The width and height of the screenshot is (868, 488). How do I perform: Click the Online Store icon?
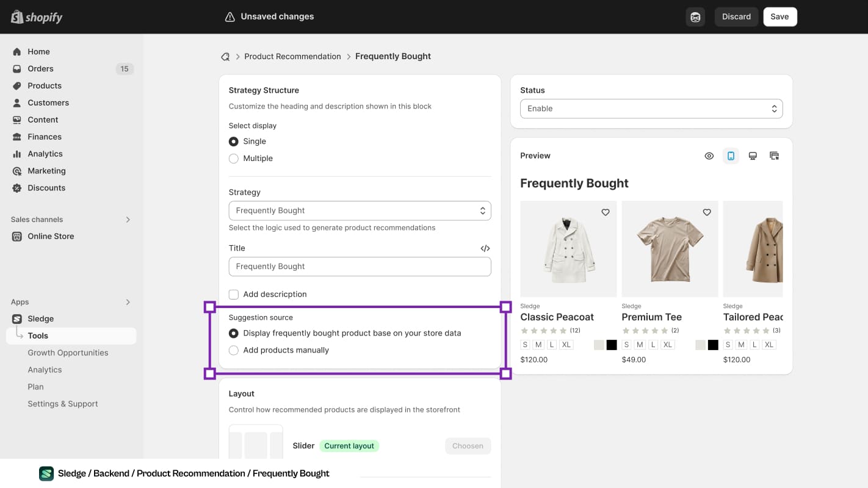point(17,237)
